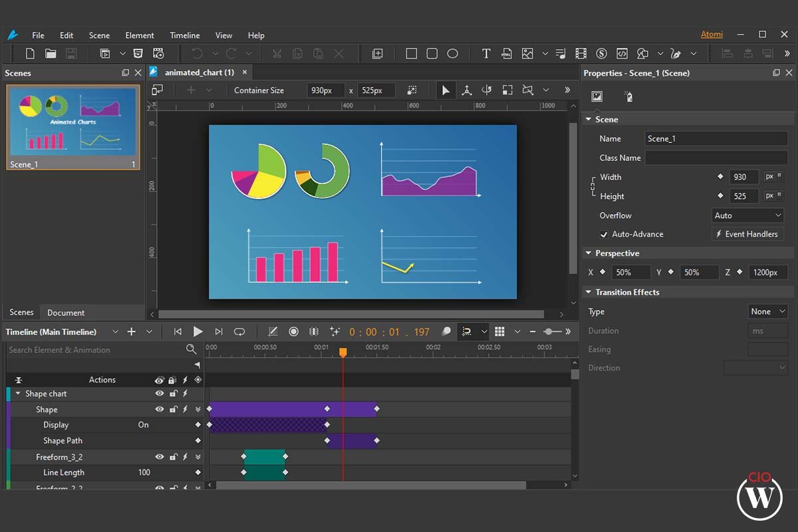Image resolution: width=798 pixels, height=532 pixels.
Task: Toggle visibility eye of Shape row
Action: tap(160, 410)
